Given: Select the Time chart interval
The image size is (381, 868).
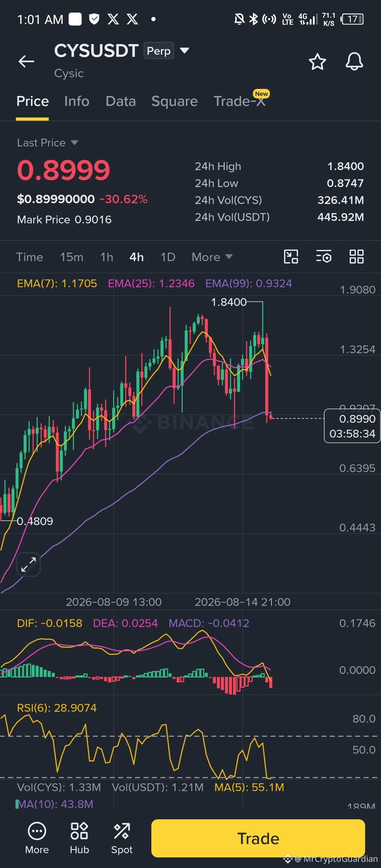Looking at the screenshot, I should click(x=30, y=257).
